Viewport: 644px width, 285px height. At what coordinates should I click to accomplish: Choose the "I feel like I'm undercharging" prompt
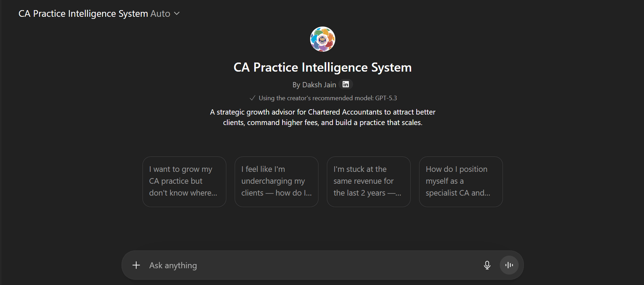[277, 182]
